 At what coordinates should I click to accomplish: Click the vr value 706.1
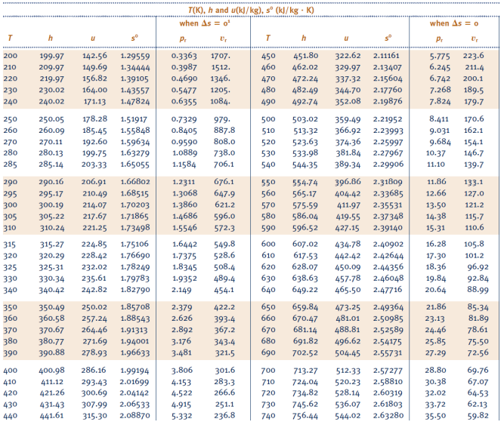click(224, 165)
